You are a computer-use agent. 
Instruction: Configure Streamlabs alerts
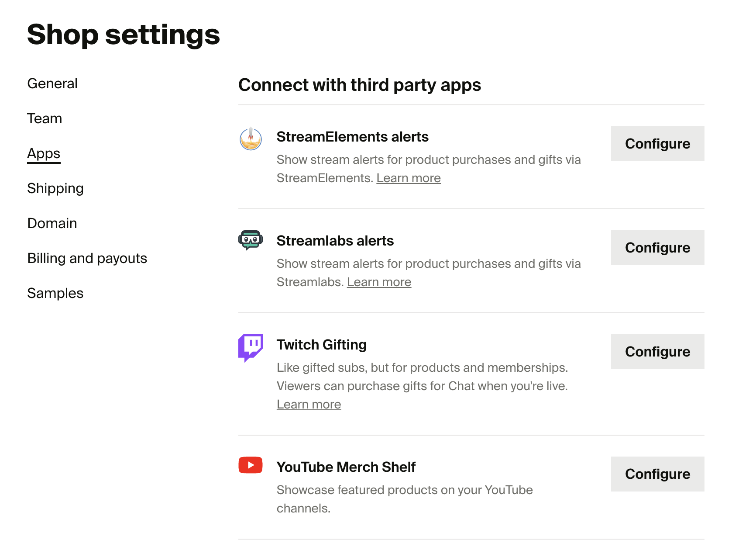(x=657, y=248)
